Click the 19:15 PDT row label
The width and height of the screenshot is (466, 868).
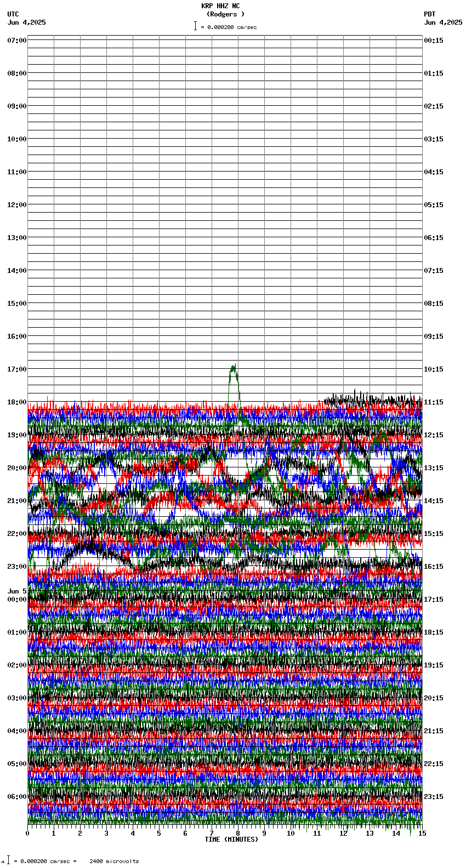(434, 665)
